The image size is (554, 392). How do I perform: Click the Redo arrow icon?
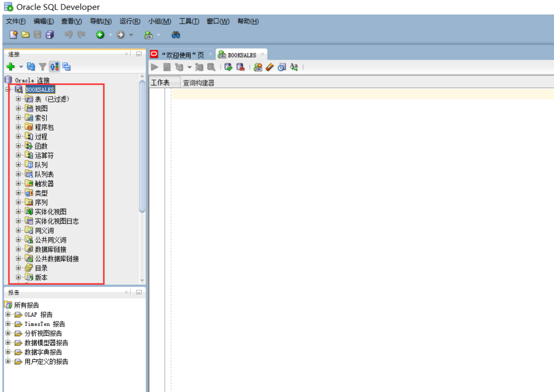coord(81,35)
